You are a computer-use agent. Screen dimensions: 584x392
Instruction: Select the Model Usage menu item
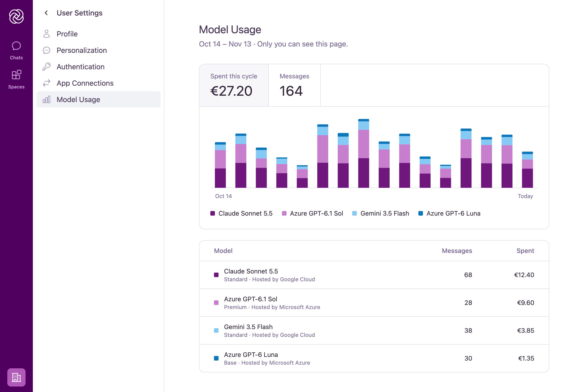[x=98, y=100]
